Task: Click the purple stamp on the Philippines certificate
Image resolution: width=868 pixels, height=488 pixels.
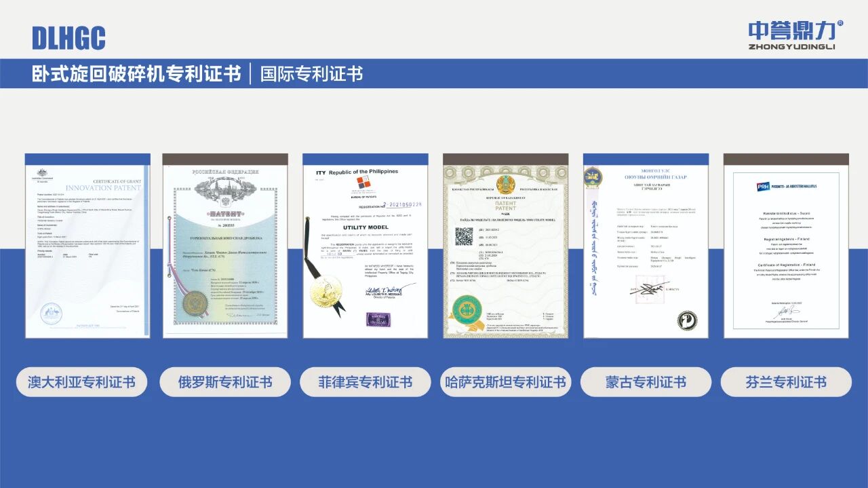Action: click(x=378, y=319)
